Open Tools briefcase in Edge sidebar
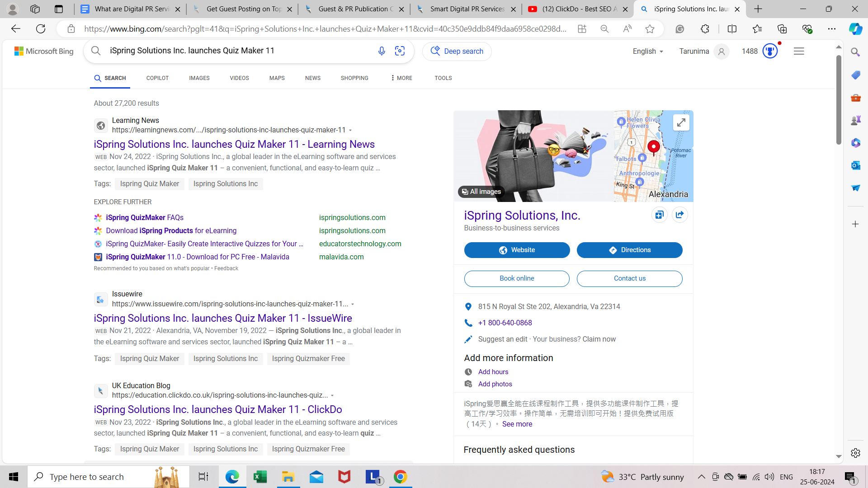Screen dimensions: 868x488 pyautogui.click(x=855, y=98)
